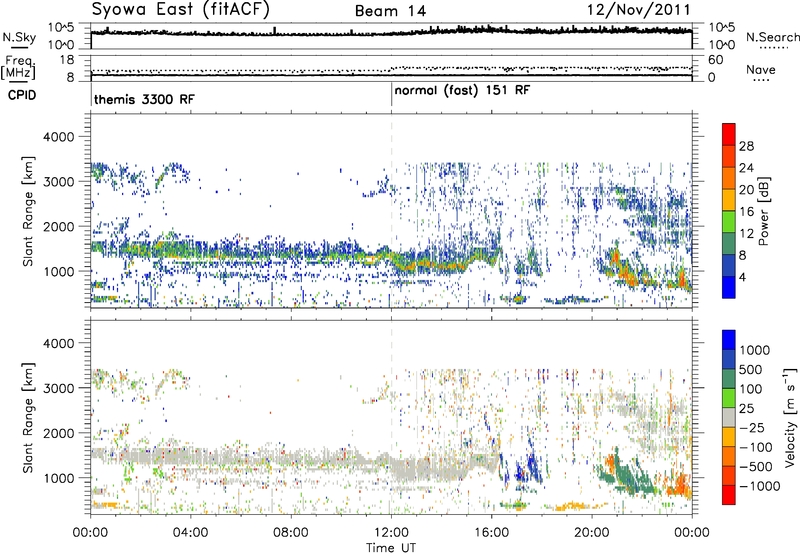Image resolution: width=800 pixels, height=554 pixels.
Task: Click the dark blue 500-1000 Velocity colorbar segment
Action: click(729, 359)
